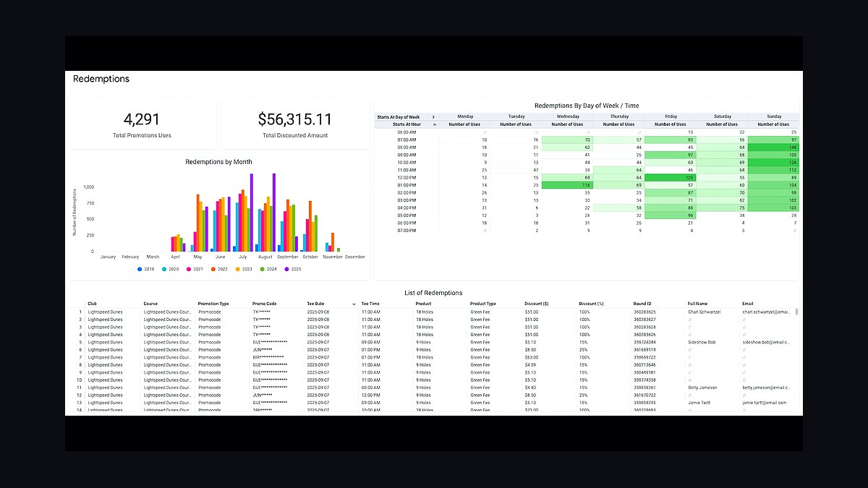This screenshot has height=488, width=868.
Task: Select the Sunday column header
Action: [x=773, y=116]
